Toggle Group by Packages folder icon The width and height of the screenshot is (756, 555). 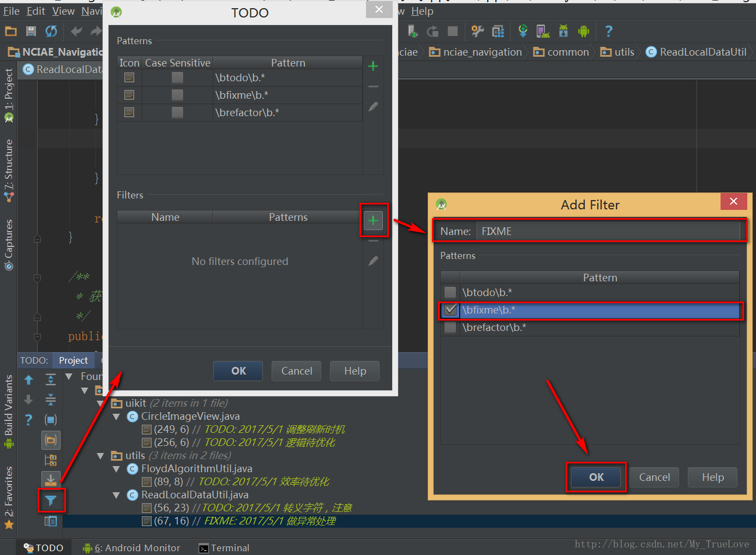point(51,439)
